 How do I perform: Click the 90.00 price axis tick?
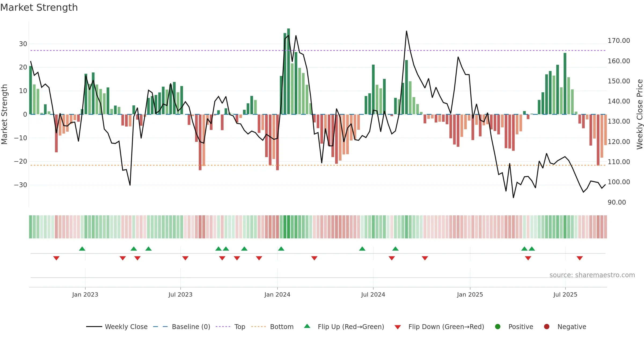click(x=617, y=202)
